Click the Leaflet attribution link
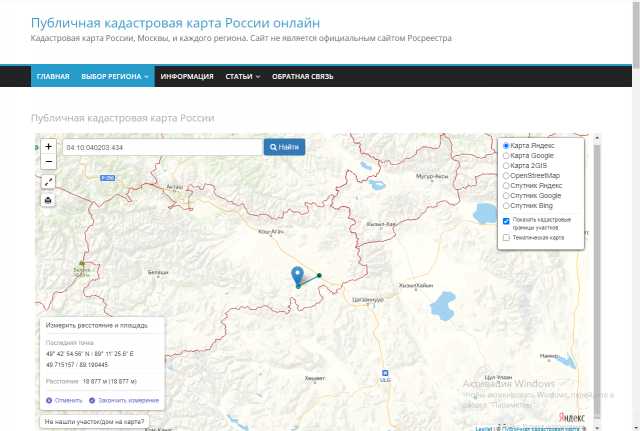Viewport: 640px width, 431px height. click(x=484, y=429)
